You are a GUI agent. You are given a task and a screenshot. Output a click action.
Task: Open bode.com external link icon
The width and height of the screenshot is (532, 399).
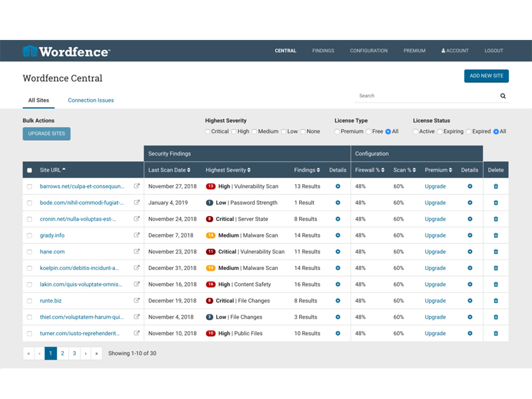(x=136, y=202)
